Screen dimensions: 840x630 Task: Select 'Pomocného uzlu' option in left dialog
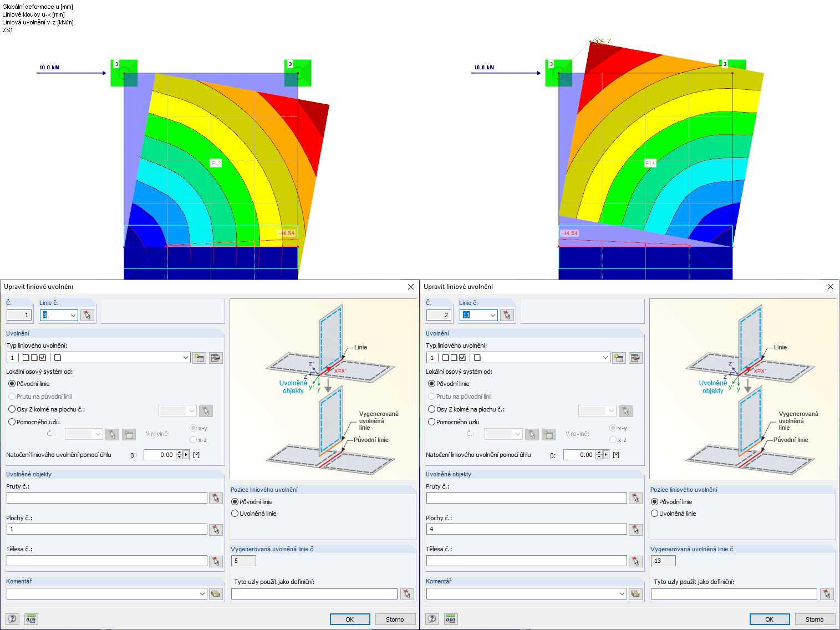12,422
